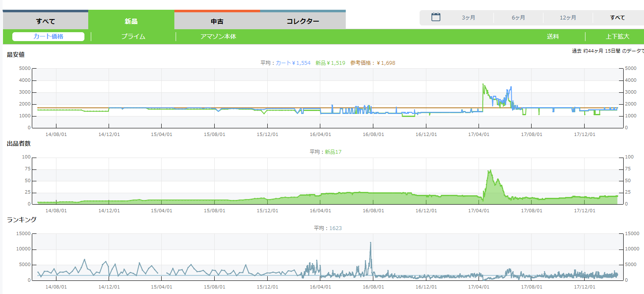This screenshot has height=294, width=644.
Task: Switch to the すべて condition tab
Action: coord(45,21)
